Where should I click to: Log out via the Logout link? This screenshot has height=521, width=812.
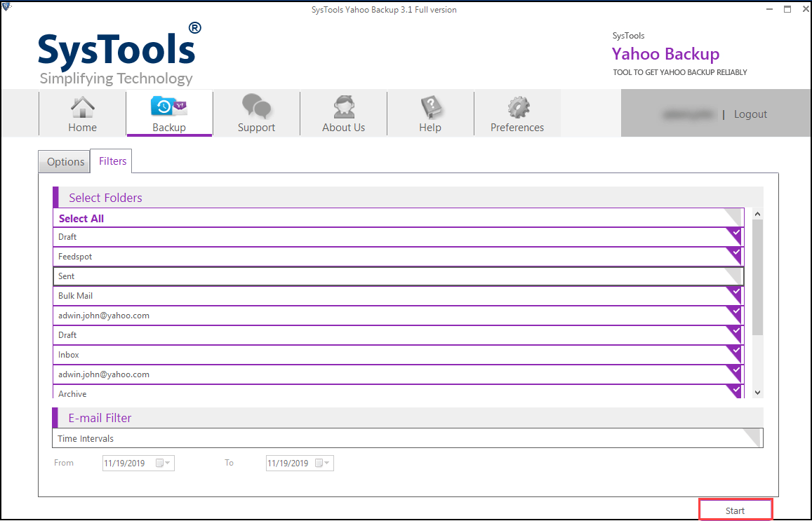click(750, 114)
